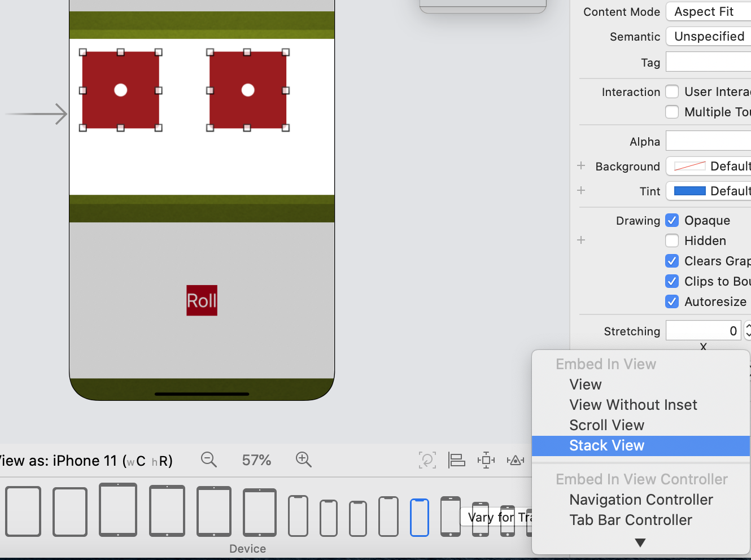Open the Content Mode dropdown

(x=709, y=11)
